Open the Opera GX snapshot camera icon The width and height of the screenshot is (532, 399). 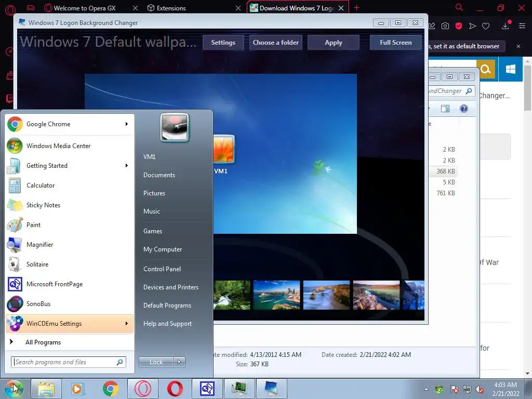[445, 26]
